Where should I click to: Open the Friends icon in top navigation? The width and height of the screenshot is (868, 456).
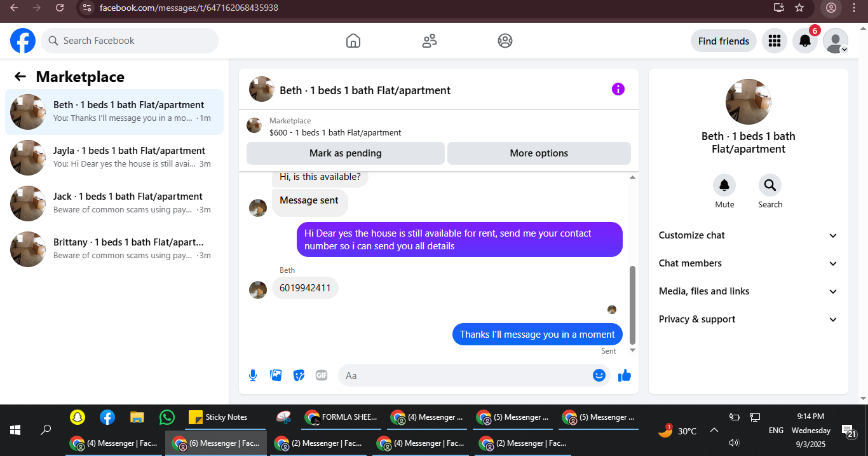(430, 41)
